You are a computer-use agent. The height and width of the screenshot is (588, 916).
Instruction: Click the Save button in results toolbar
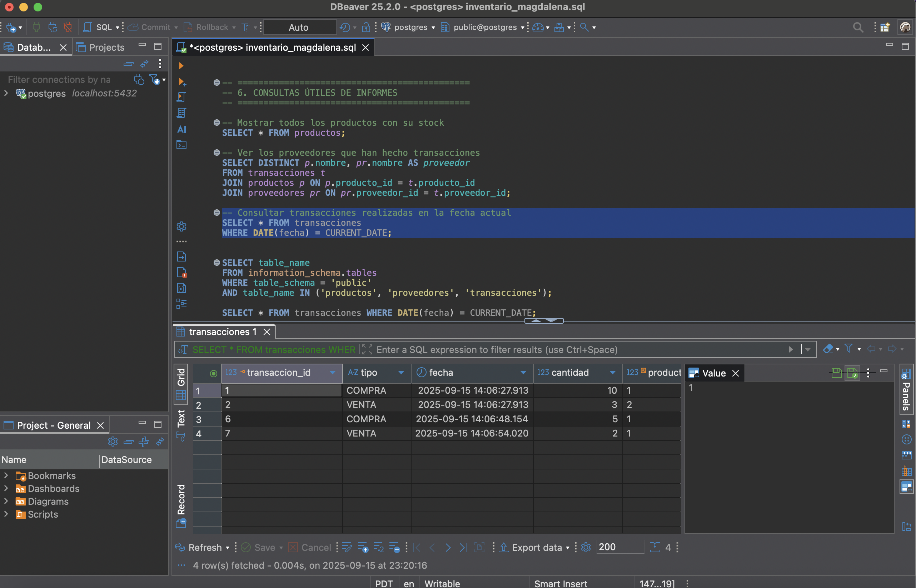click(259, 548)
